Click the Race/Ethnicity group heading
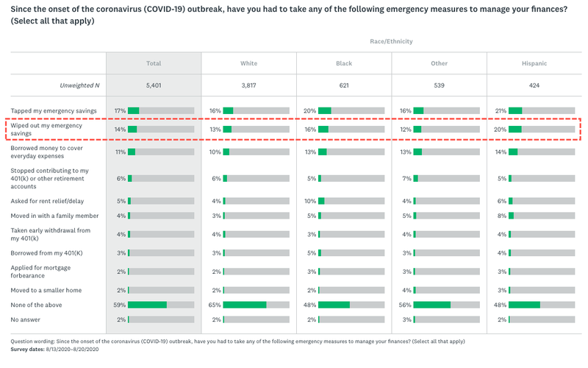 pos(391,41)
